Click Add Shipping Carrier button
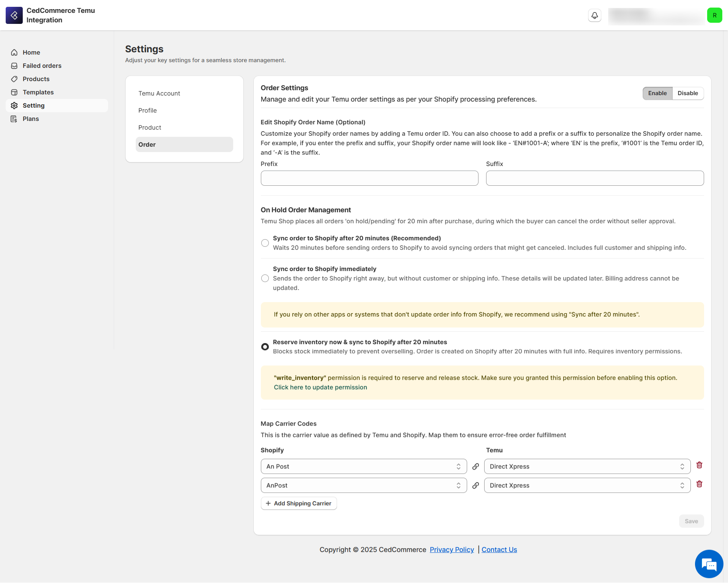Screen dimensions: 728x583 (x=299, y=503)
